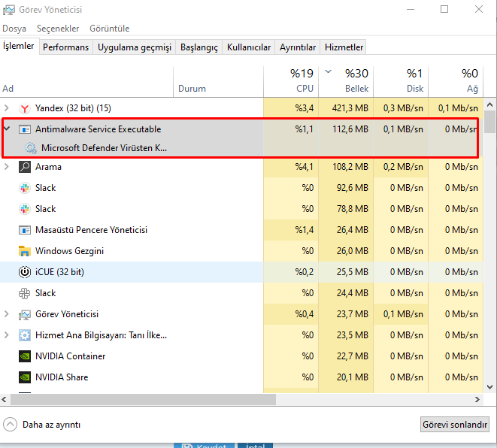This screenshot has width=497, height=448.
Task: Click the Hizmet Ana Bilgisayarı gear icon
Action: click(x=25, y=335)
